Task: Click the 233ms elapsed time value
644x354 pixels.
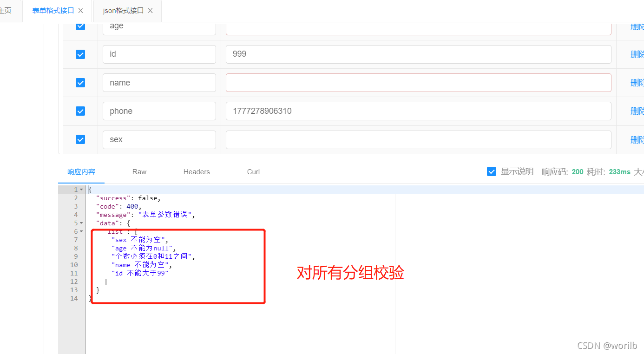Action: (619, 172)
